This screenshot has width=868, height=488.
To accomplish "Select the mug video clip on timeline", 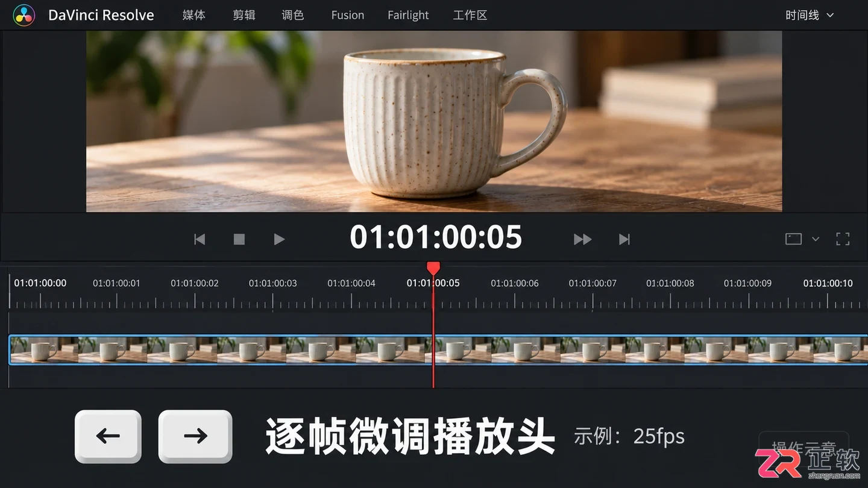I will [x=438, y=350].
